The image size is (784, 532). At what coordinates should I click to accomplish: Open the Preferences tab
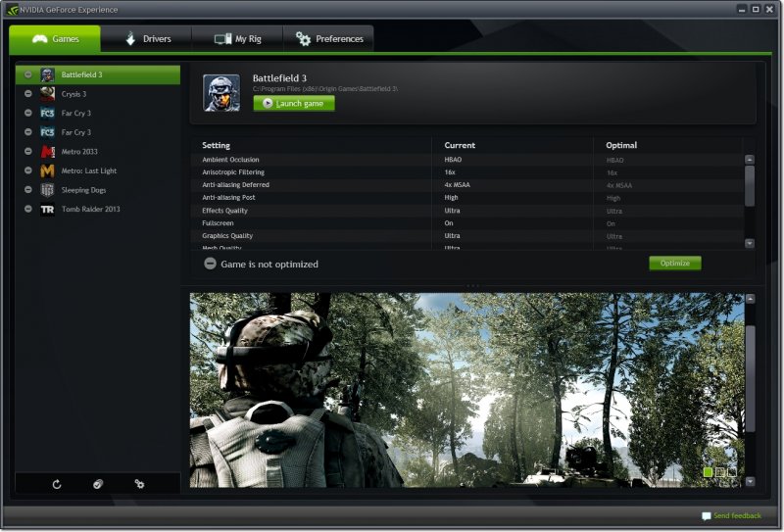328,39
